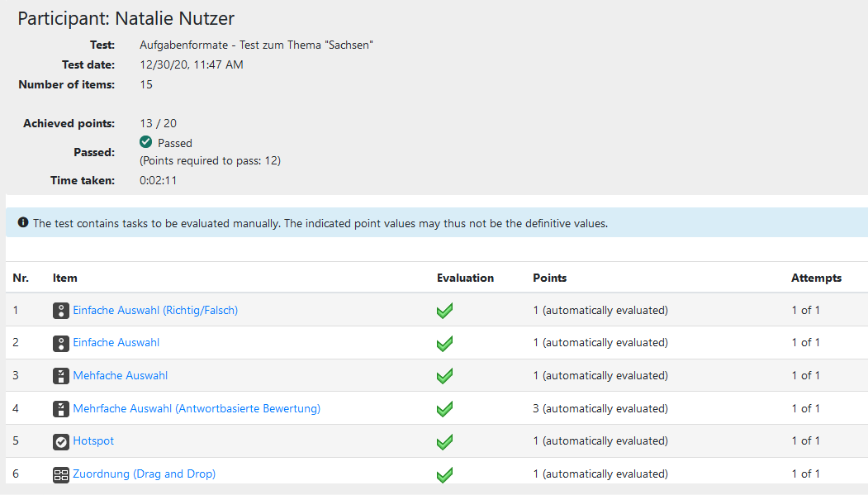Click the Hotspot item type icon
Screen dimensions: 868x495
tap(61, 441)
